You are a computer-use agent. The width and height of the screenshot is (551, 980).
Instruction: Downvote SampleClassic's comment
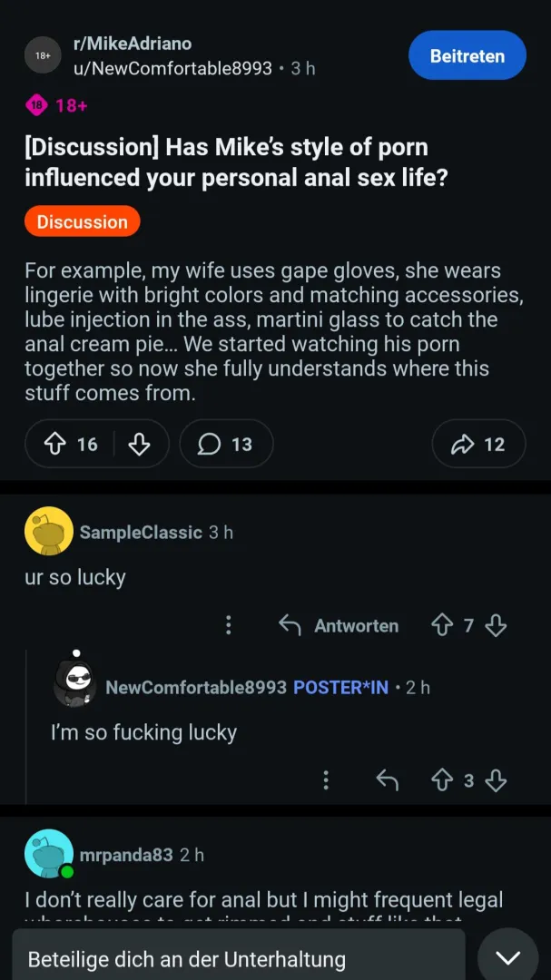(x=496, y=625)
